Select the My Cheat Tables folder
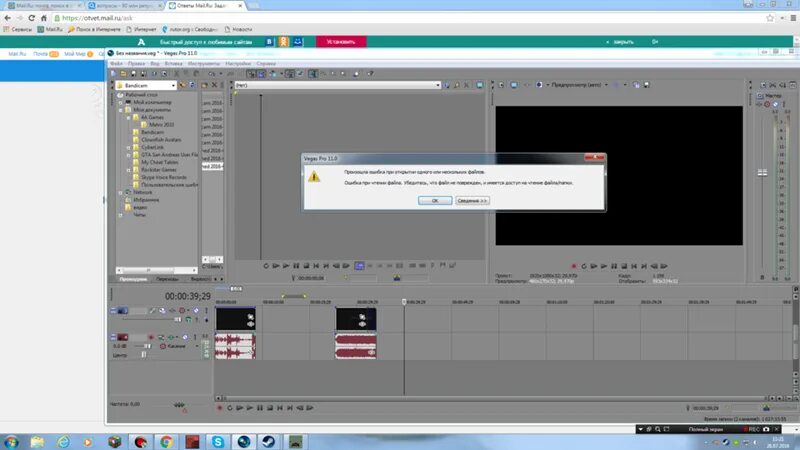Image resolution: width=800 pixels, height=450 pixels. [160, 162]
